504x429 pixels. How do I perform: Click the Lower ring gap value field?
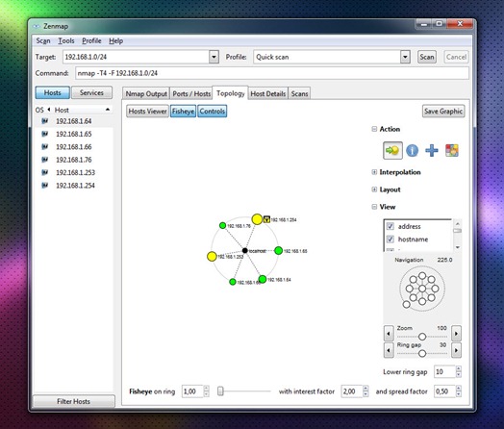click(x=445, y=372)
